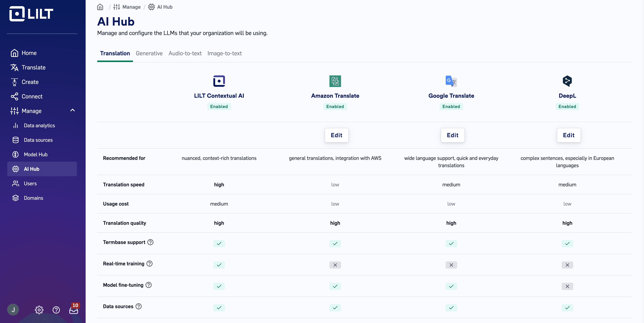Click Enabled badge under LILT Contextual AI

219,107
